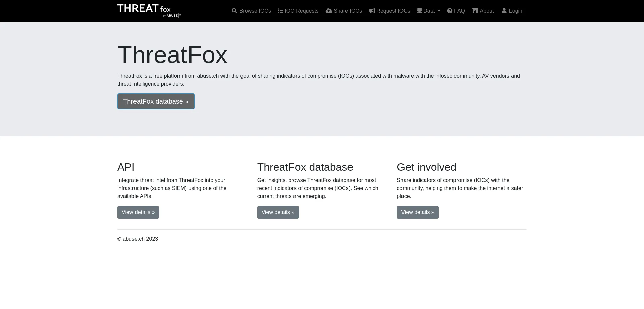Screen dimensions: 644x309
Task: Click the database icon beside Data
Action: [419, 11]
